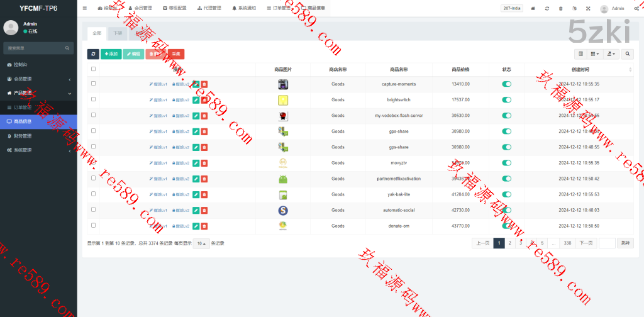Screen dimensions: 644x317
Task: Click the fullscreen icon in top header
Action: point(588,9)
